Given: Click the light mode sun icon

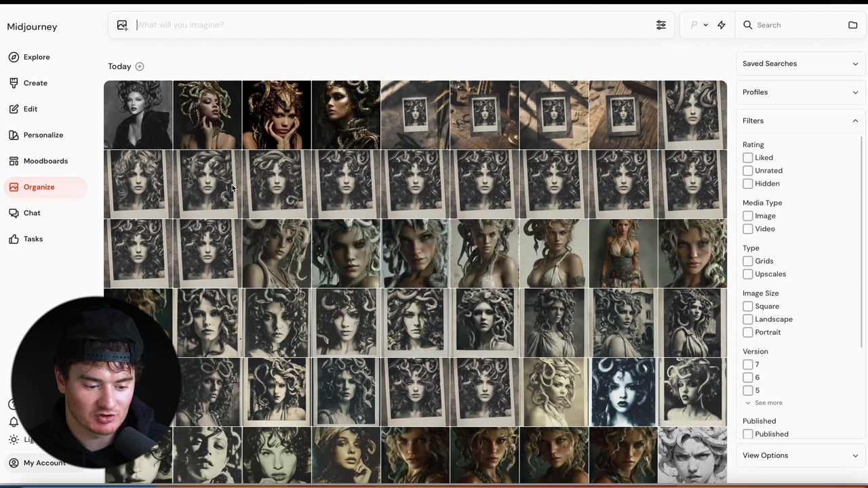Looking at the screenshot, I should pyautogui.click(x=14, y=439).
